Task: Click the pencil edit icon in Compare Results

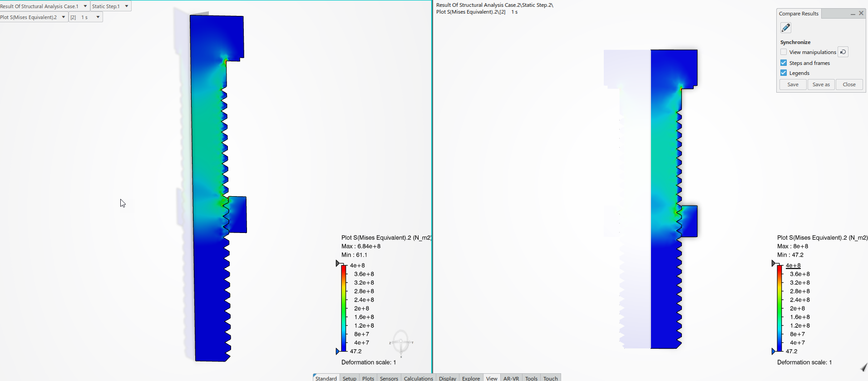Action: coord(785,28)
